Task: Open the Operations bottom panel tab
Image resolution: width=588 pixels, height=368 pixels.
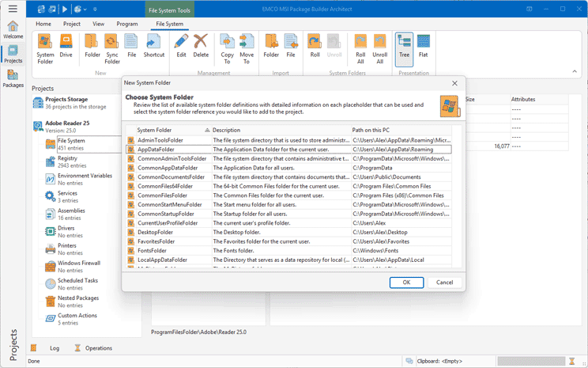Action: 98,347
